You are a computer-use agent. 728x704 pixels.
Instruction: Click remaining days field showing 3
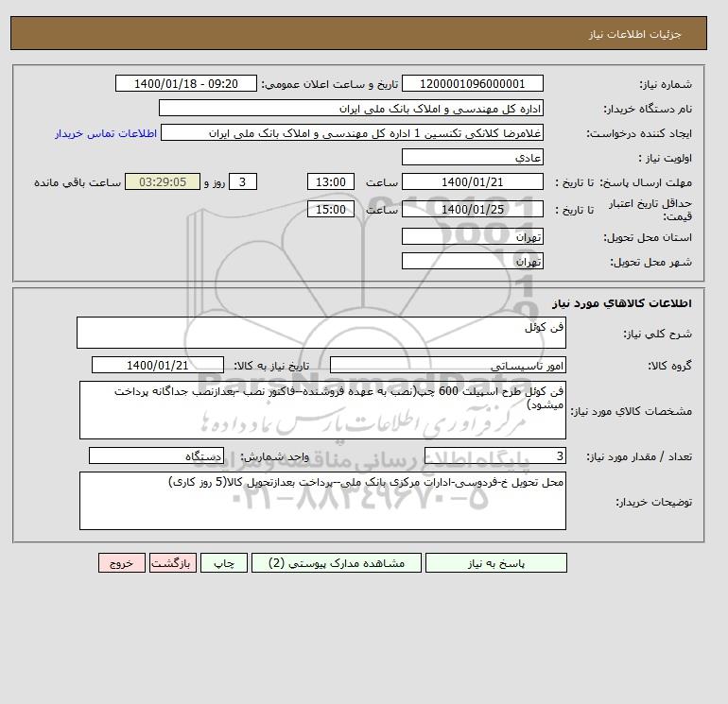pyautogui.click(x=243, y=182)
